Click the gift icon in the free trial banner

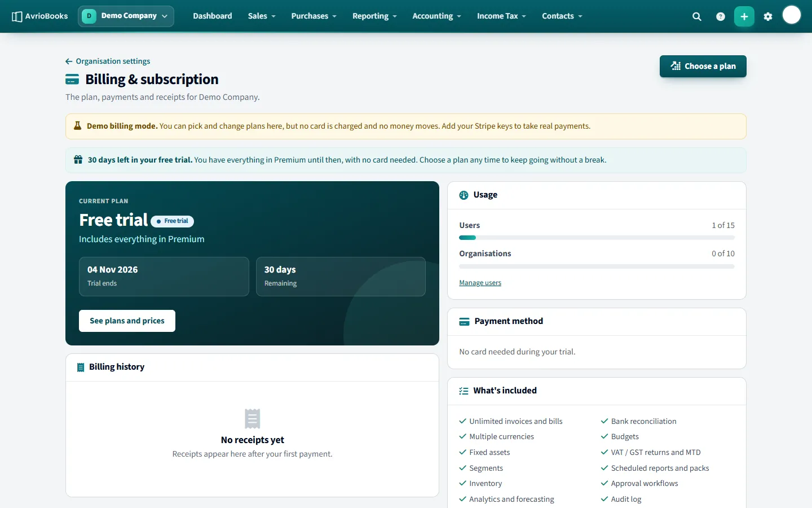pyautogui.click(x=78, y=160)
